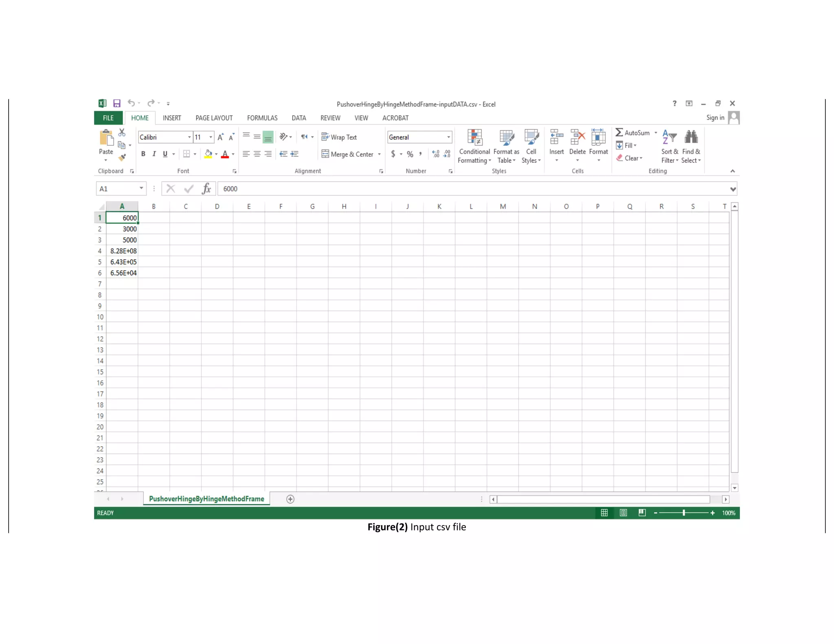Click the Copy icon in Clipboard group
The image size is (834, 644).
point(121,145)
